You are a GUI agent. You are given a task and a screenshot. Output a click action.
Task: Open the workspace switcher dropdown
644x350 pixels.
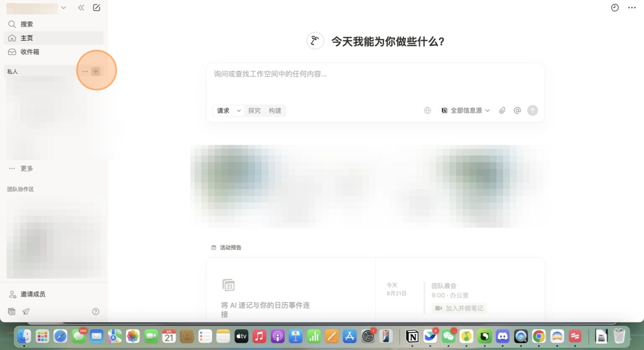pyautogui.click(x=63, y=8)
